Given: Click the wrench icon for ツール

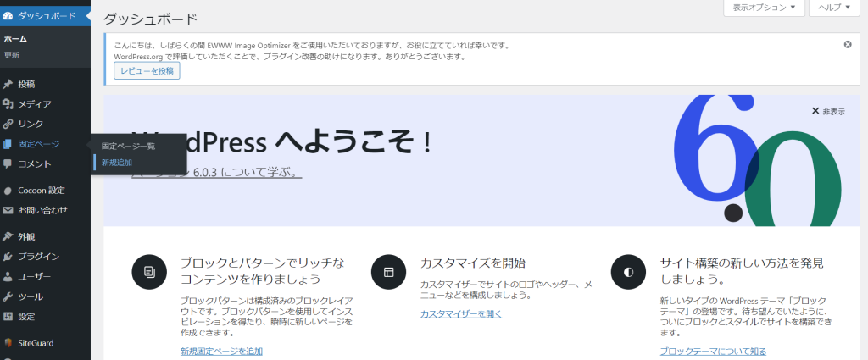Looking at the screenshot, I should click(8, 296).
